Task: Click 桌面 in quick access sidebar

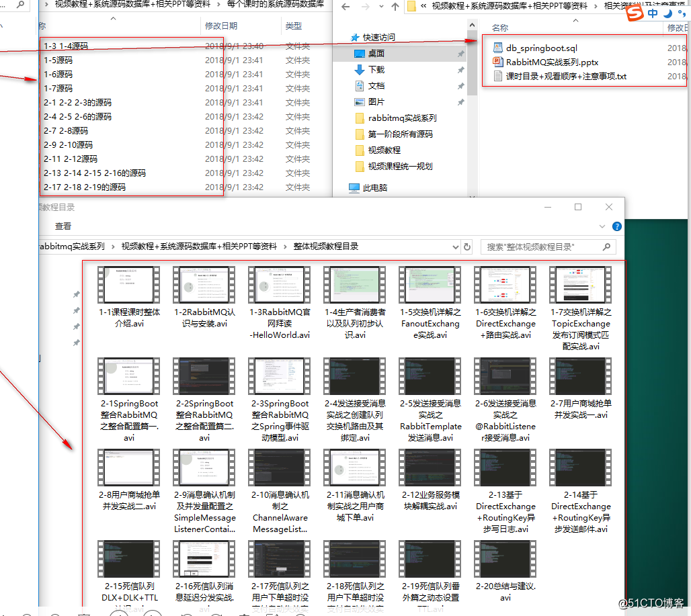Action: 376,53
